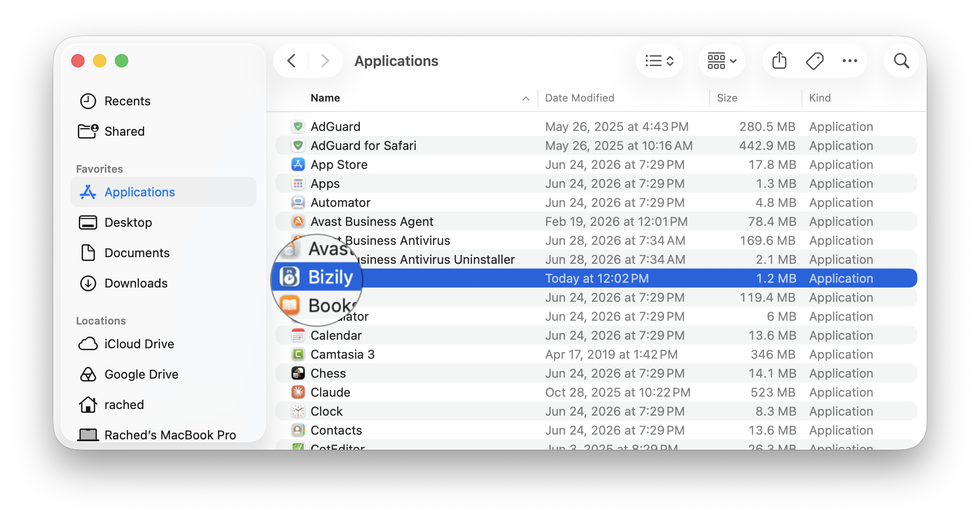980x520 pixels.
Task: Select the Camtasia 3 name
Action: pos(342,354)
